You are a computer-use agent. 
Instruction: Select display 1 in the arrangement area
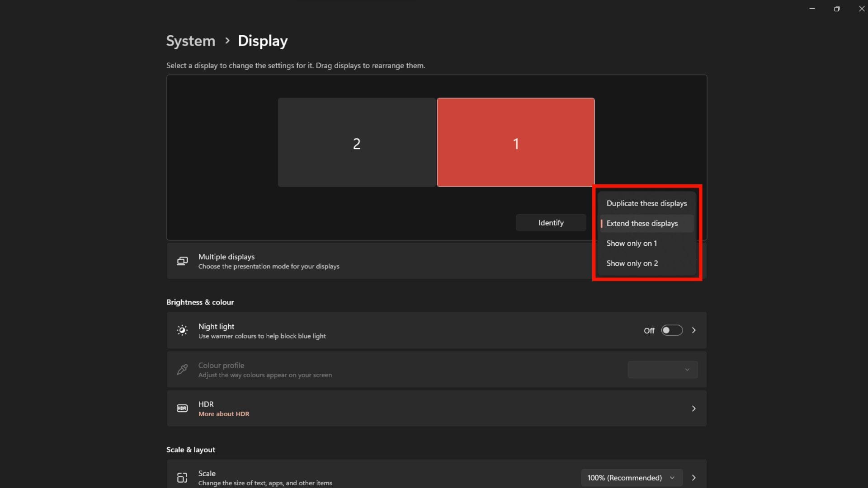pos(515,143)
